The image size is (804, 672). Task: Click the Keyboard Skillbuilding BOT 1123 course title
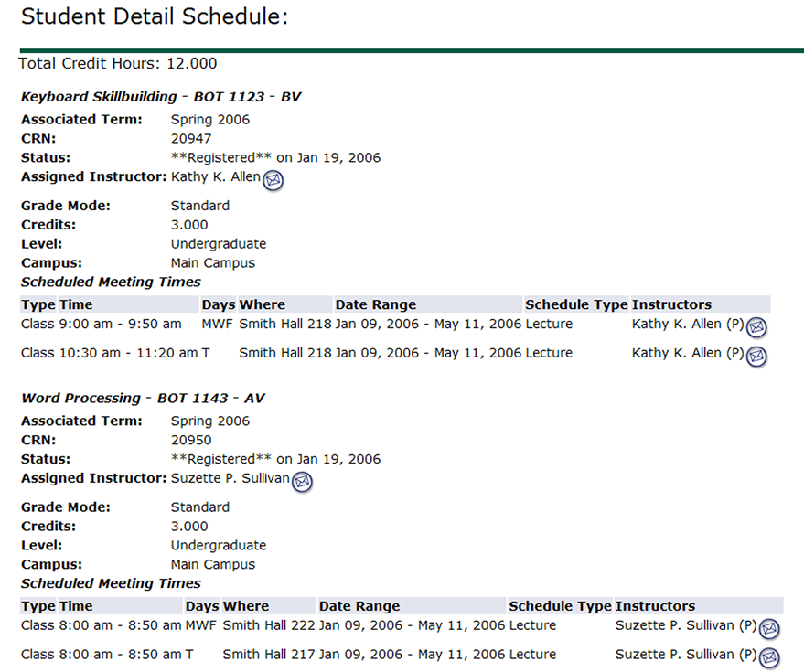tap(161, 97)
